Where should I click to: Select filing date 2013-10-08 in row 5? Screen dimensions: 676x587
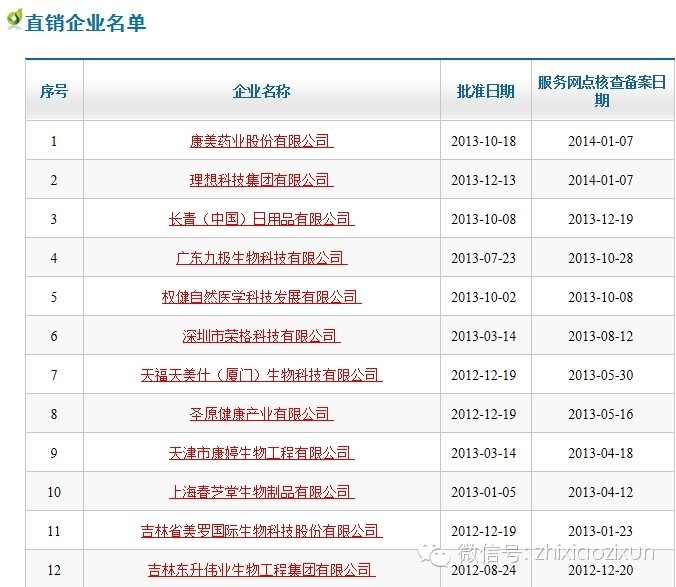[601, 297]
